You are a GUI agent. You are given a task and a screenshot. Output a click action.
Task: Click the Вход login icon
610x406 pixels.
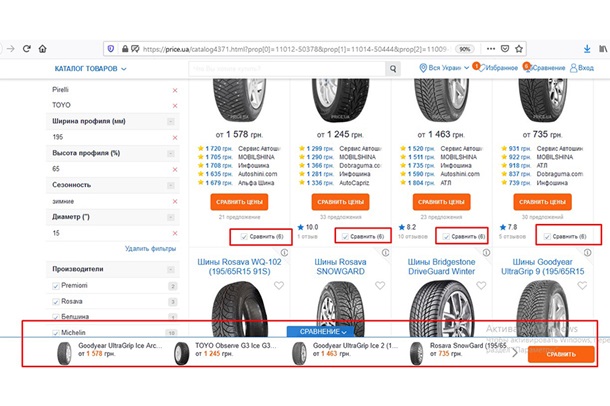tap(574, 68)
